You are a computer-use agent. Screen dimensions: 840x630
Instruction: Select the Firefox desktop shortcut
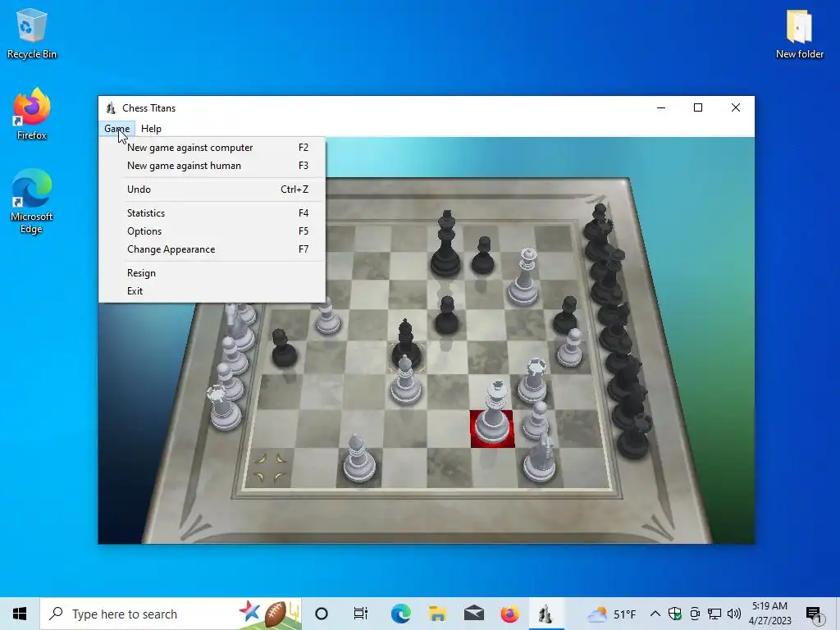point(32,114)
